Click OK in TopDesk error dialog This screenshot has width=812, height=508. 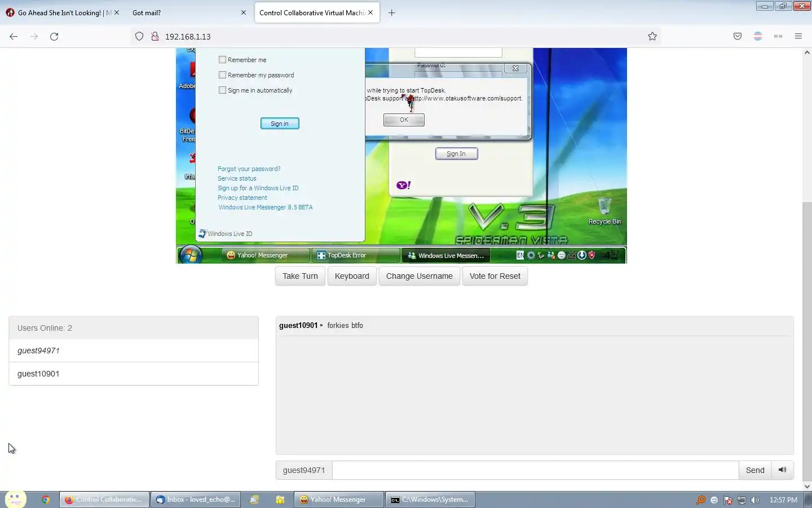point(404,120)
